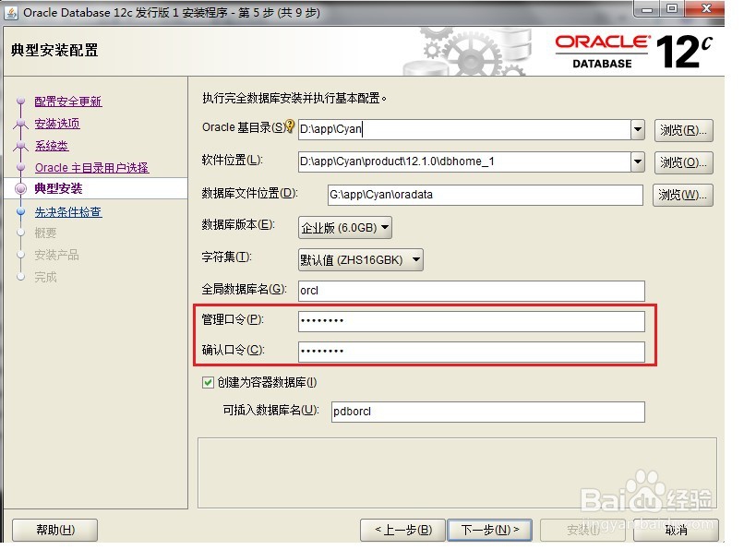Image resolution: width=756 pixels, height=550 pixels.
Task: Click the 取消 cancel button
Action: [676, 530]
